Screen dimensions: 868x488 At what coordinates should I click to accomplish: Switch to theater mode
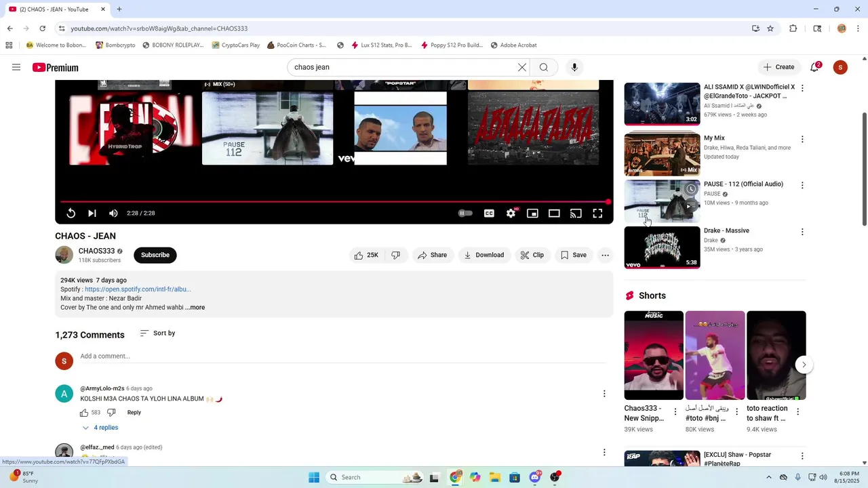(x=554, y=213)
